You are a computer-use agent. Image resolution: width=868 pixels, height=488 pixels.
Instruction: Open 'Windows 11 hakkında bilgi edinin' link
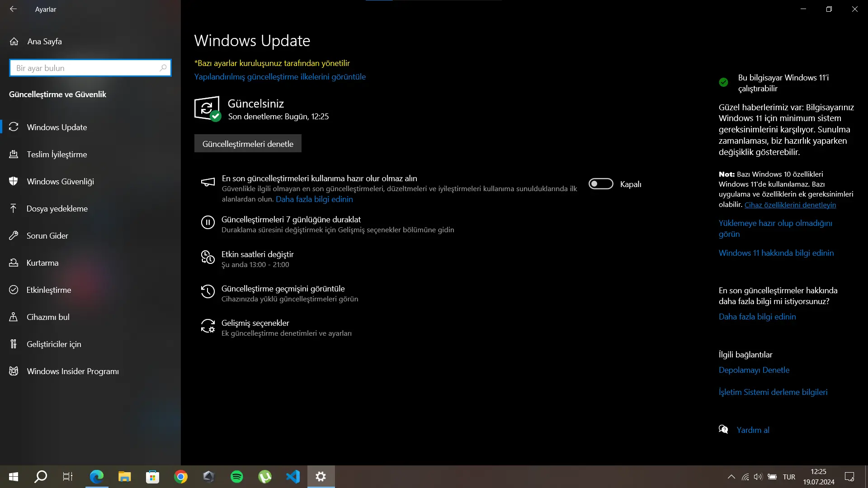click(x=776, y=253)
